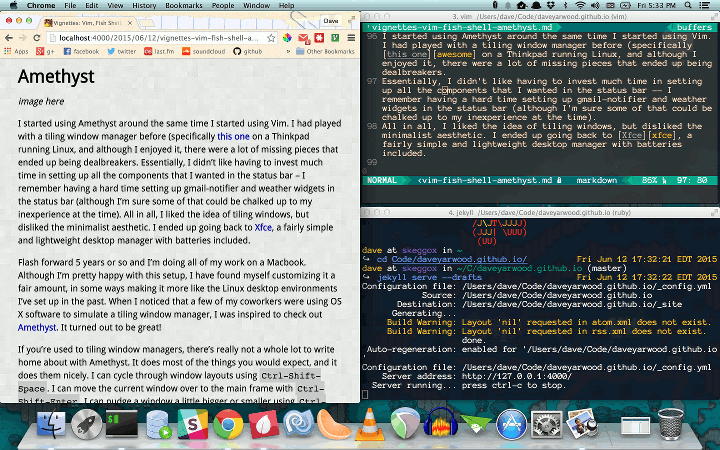Open Launchpad from the Dock
The width and height of the screenshot is (720, 450).
coord(86,424)
